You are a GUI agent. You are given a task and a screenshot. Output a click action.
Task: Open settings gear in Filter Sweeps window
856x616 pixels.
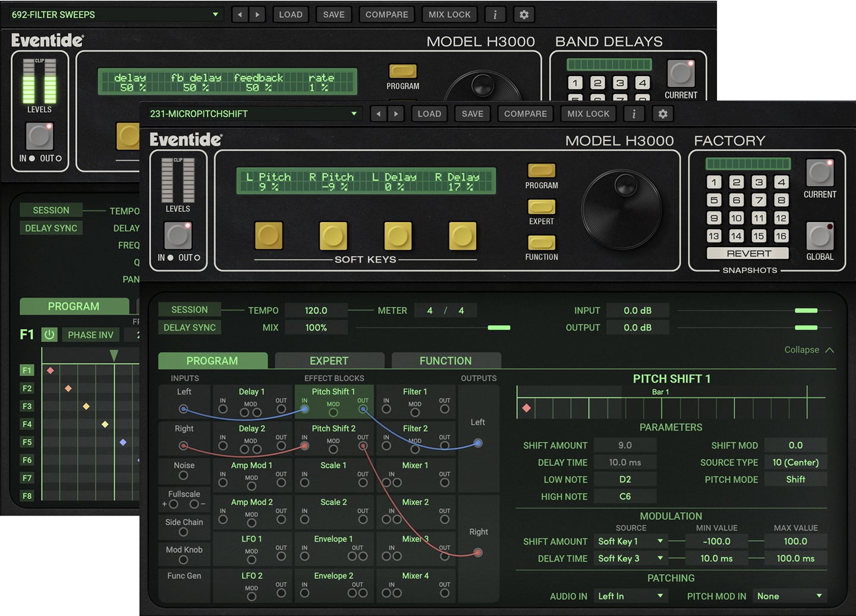click(524, 14)
